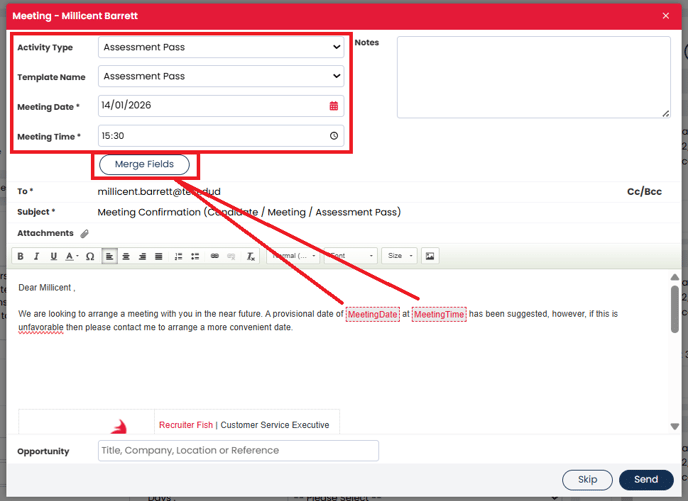Click the email body scrollbar thumb
This screenshot has height=501, width=688.
pos(675,309)
